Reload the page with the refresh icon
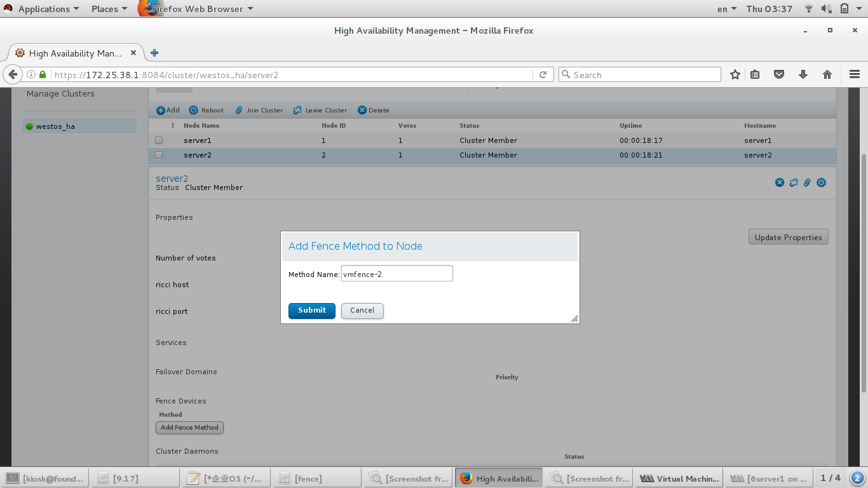 coord(543,74)
